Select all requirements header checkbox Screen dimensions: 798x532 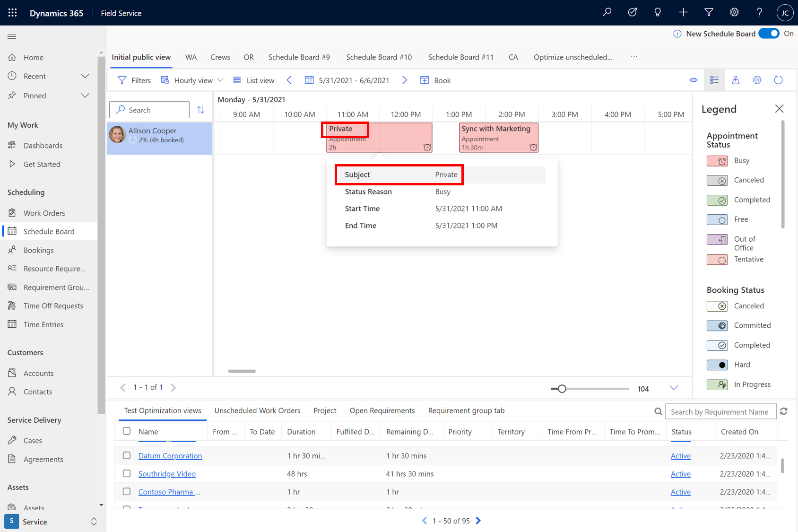coord(127,431)
